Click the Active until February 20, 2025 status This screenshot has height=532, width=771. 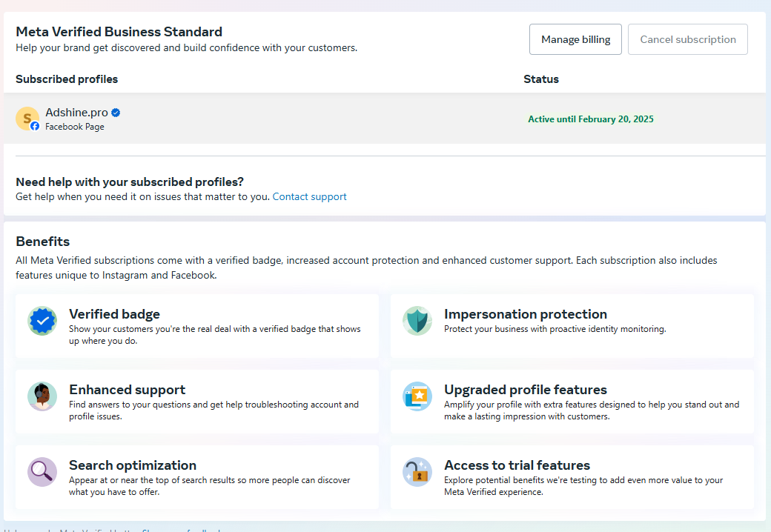point(590,119)
